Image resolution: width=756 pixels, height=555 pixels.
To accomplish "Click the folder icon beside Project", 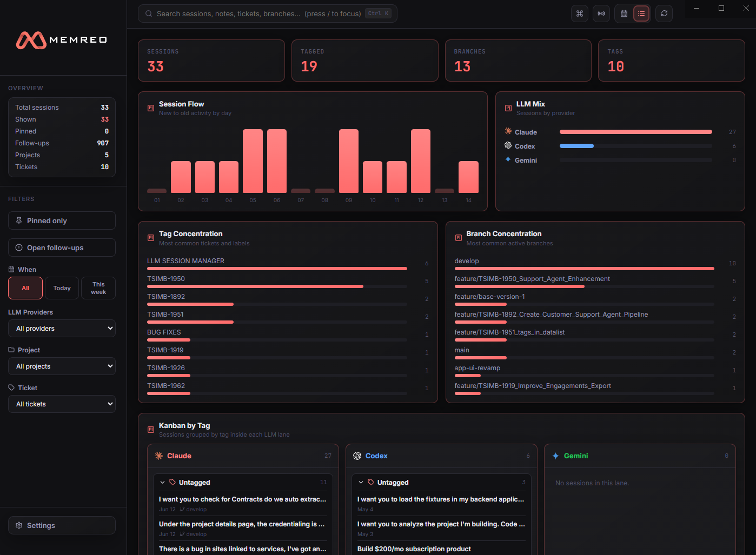I will coord(11,350).
